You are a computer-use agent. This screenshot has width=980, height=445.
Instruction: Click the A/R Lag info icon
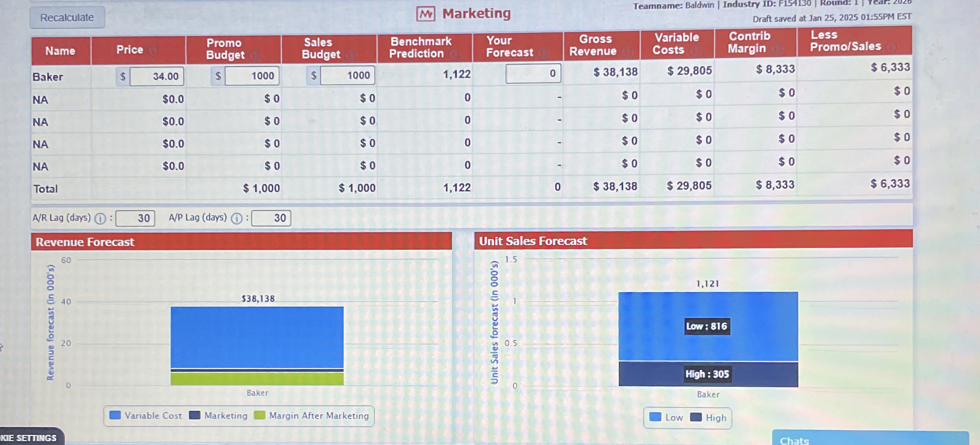[100, 218]
